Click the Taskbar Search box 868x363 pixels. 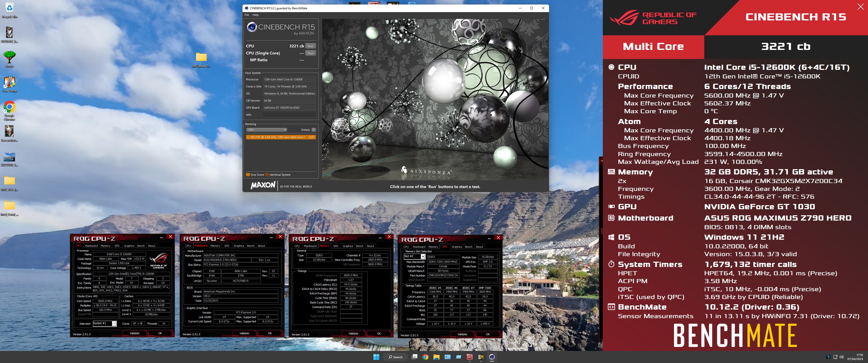(395, 357)
